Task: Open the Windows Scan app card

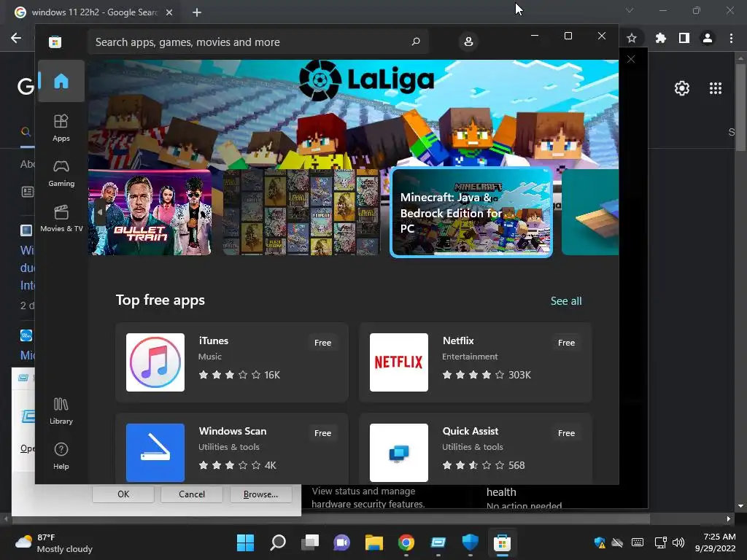Action: [231, 448]
